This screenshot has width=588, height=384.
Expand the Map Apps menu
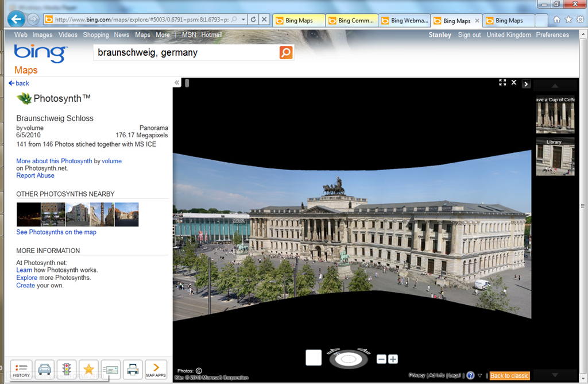point(156,369)
